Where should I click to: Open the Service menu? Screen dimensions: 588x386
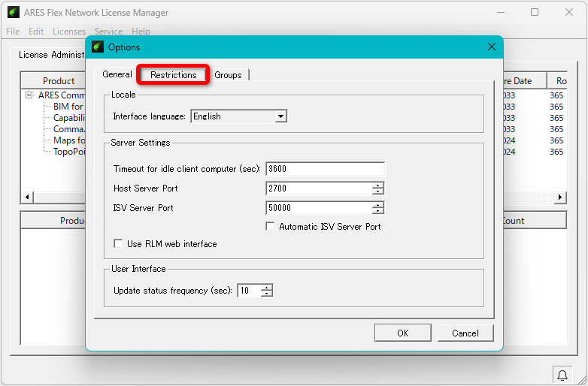click(109, 32)
